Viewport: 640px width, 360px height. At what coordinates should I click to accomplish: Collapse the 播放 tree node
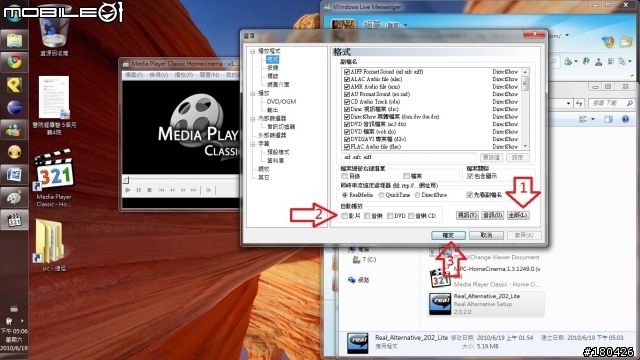(253, 93)
